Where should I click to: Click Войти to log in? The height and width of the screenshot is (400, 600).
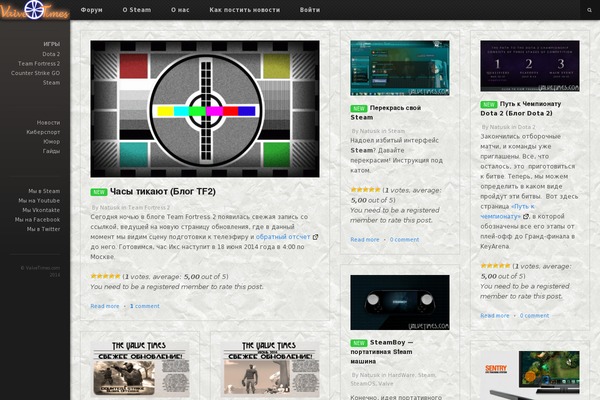[x=310, y=10]
